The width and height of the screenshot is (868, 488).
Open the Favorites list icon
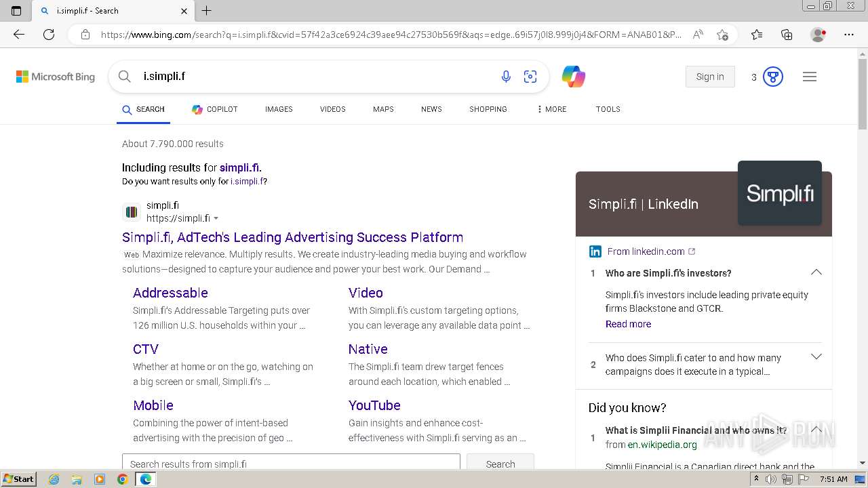pyautogui.click(x=757, y=35)
